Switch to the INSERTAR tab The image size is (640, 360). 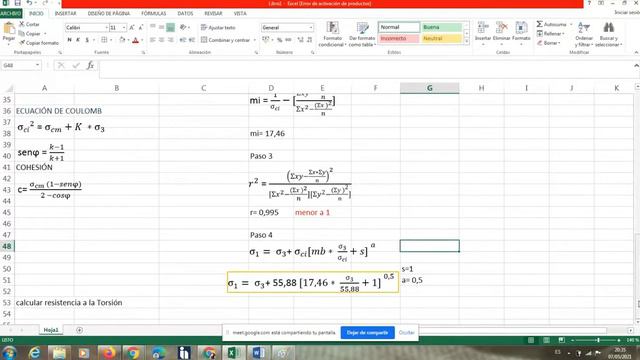(x=65, y=13)
